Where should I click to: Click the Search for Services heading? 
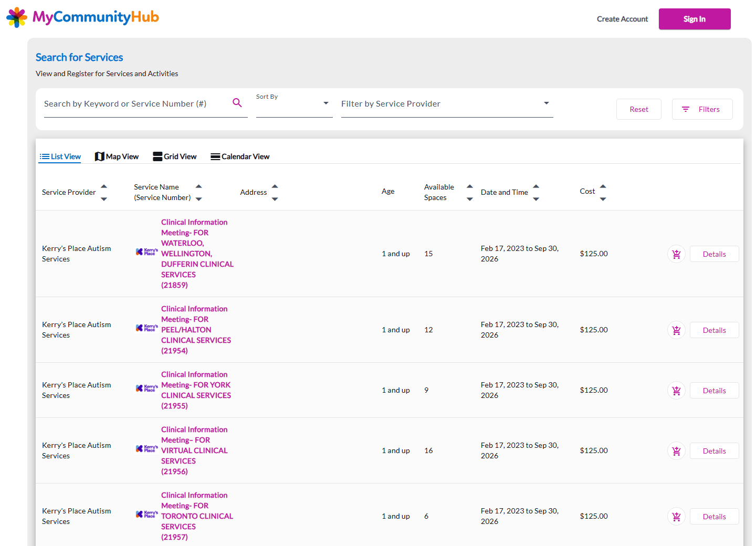tap(79, 57)
